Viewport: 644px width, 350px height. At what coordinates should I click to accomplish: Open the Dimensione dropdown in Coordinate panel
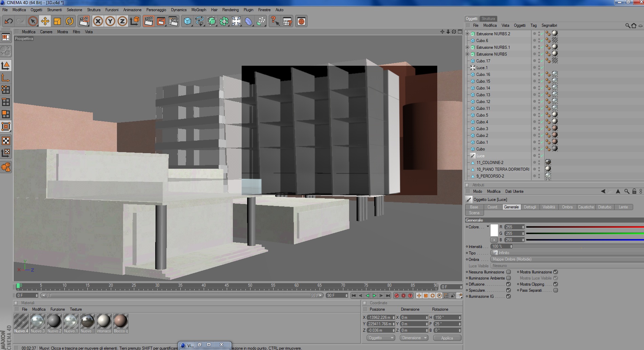[414, 338]
